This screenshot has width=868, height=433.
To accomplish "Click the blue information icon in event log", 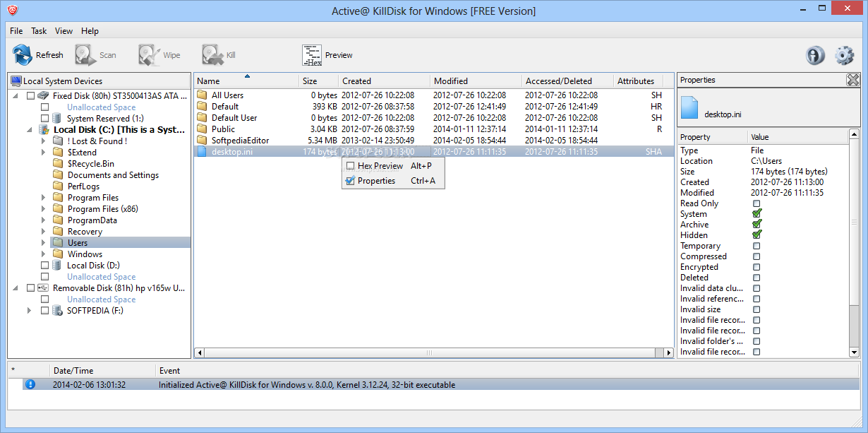I will pyautogui.click(x=30, y=384).
